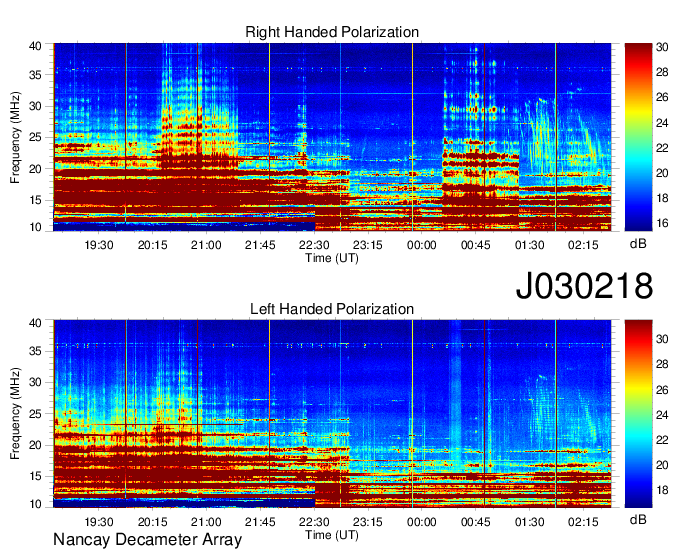Click the Left Handed plot's colorbar

pyautogui.click(x=638, y=414)
